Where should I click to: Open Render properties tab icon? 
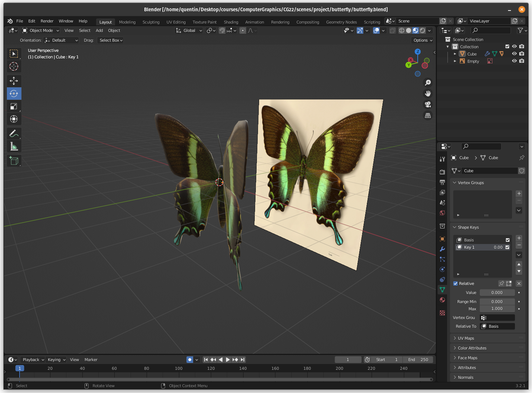click(442, 172)
